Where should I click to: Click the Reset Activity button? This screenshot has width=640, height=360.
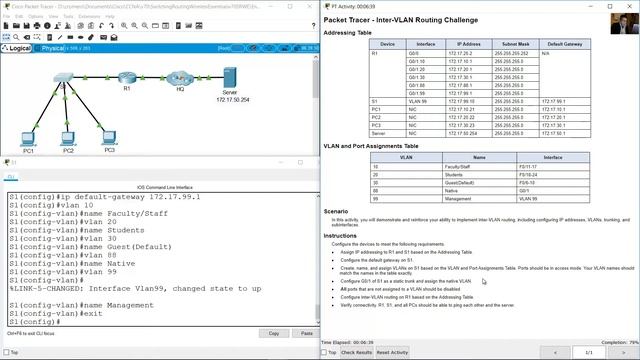pos(392,352)
